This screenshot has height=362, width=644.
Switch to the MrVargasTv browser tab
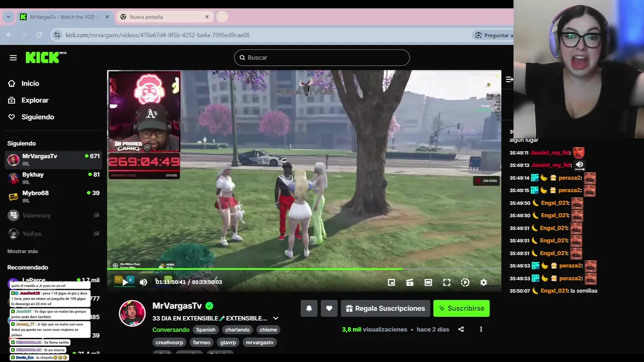[x=64, y=17]
